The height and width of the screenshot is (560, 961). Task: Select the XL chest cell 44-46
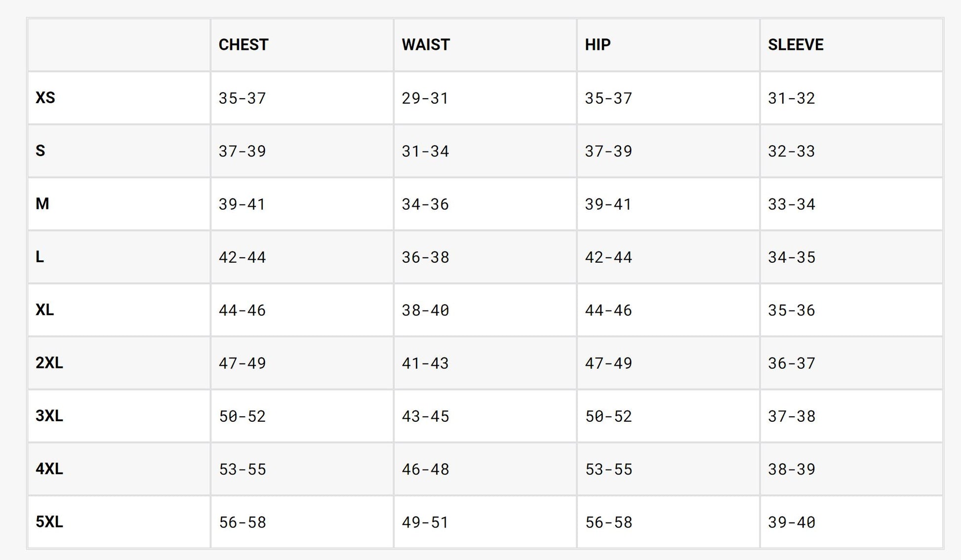(242, 310)
